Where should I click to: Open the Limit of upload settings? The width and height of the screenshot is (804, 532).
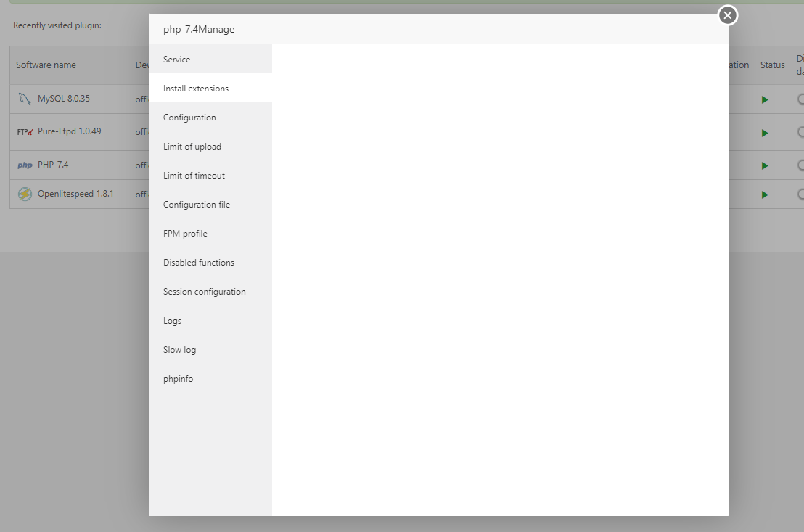pyautogui.click(x=192, y=146)
